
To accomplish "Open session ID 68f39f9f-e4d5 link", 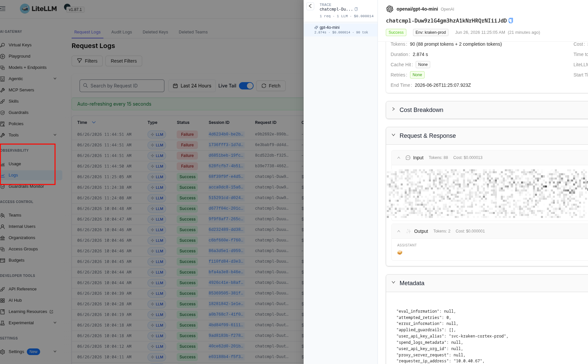I will click(x=226, y=177).
